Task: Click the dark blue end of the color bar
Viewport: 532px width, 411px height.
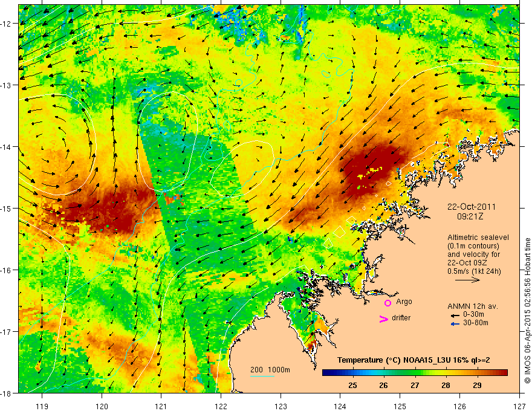Action: 326,373
